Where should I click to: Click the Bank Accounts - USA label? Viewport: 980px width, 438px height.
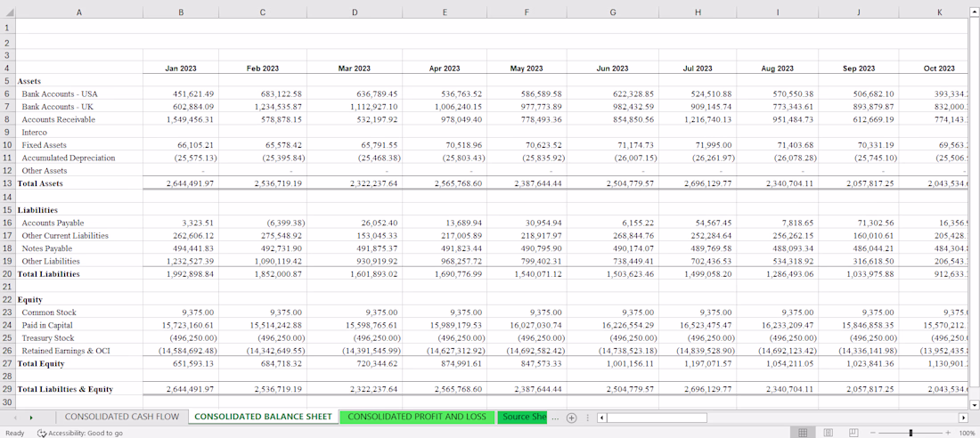click(60, 93)
